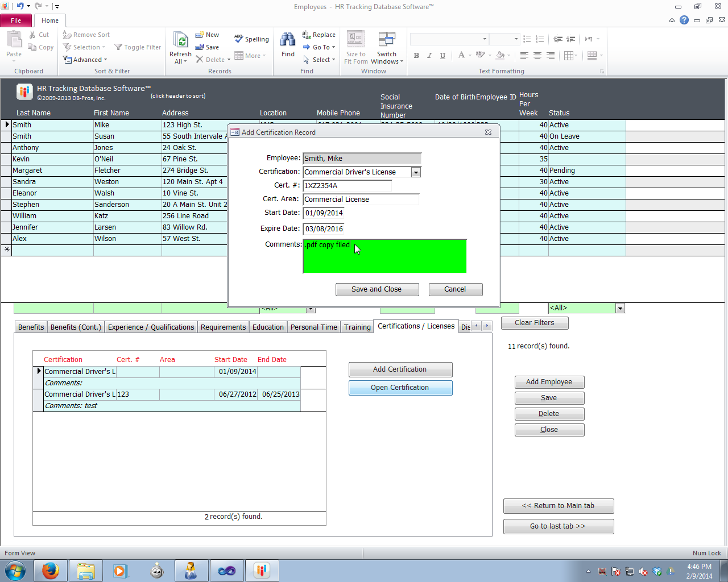The height and width of the screenshot is (582, 728).
Task: Click the Add Employee button
Action: 549,382
